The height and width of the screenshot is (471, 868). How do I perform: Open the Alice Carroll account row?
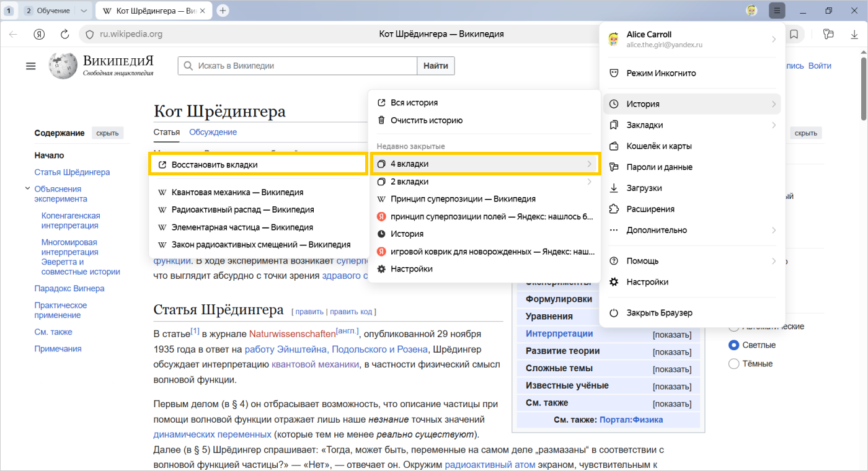[692, 39]
